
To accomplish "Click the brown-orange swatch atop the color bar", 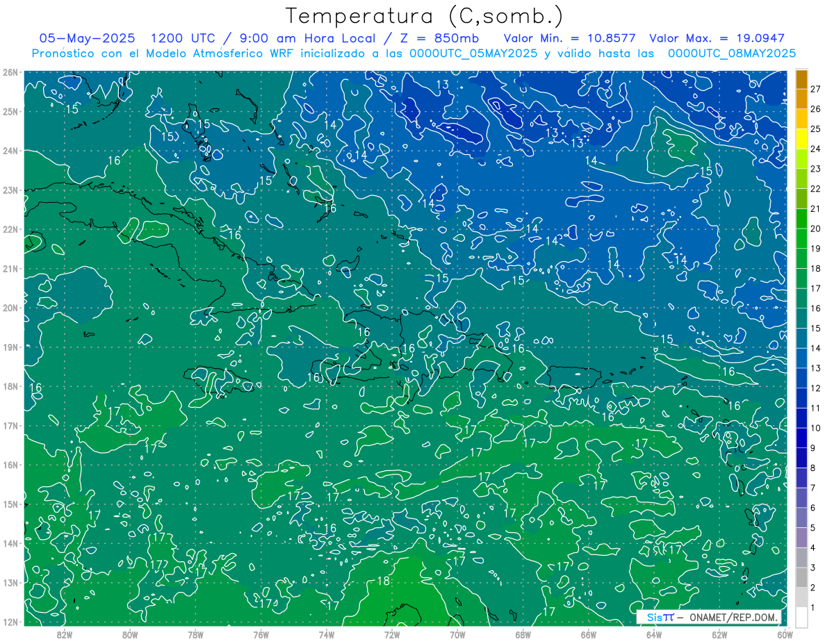I will coord(801,79).
